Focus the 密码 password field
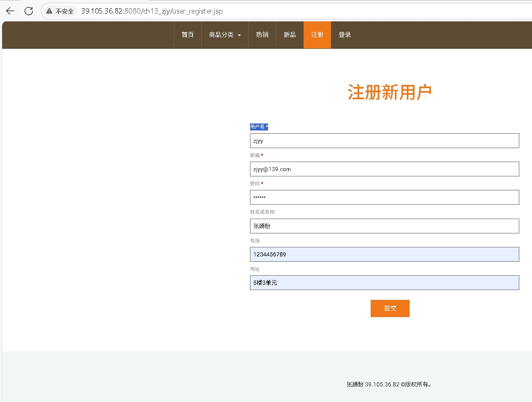The height and width of the screenshot is (402, 532). (x=384, y=197)
